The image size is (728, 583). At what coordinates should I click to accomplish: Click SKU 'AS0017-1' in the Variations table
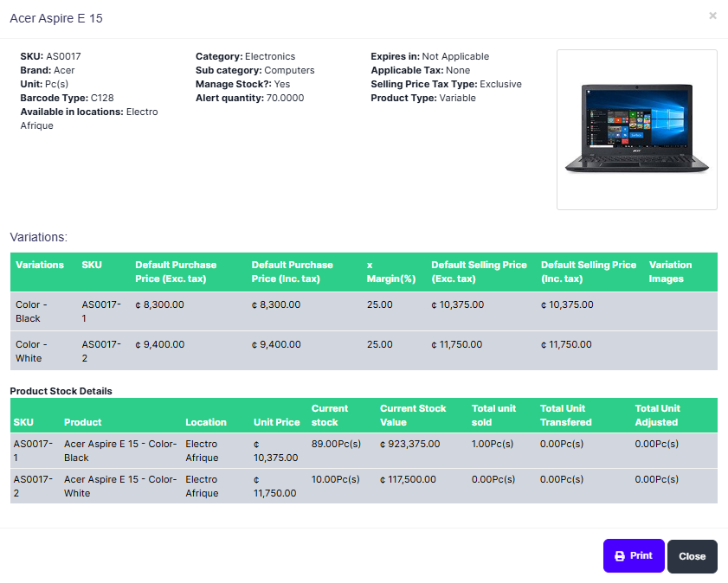tap(101, 311)
